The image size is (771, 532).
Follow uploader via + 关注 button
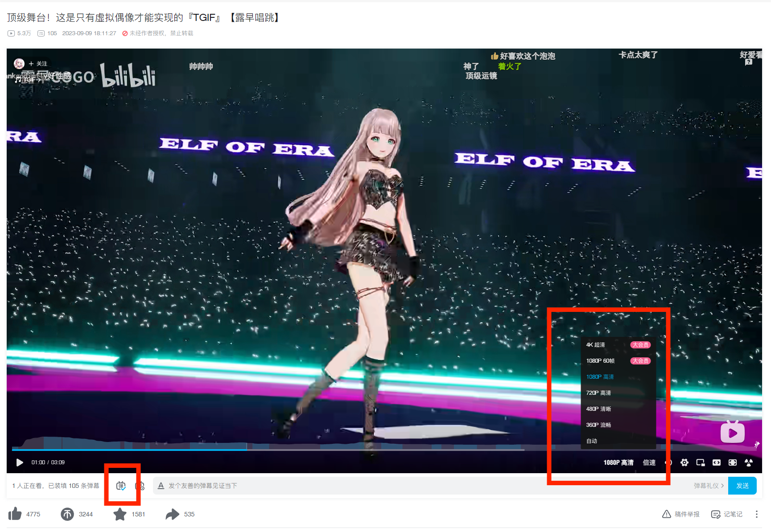pyautogui.click(x=38, y=64)
